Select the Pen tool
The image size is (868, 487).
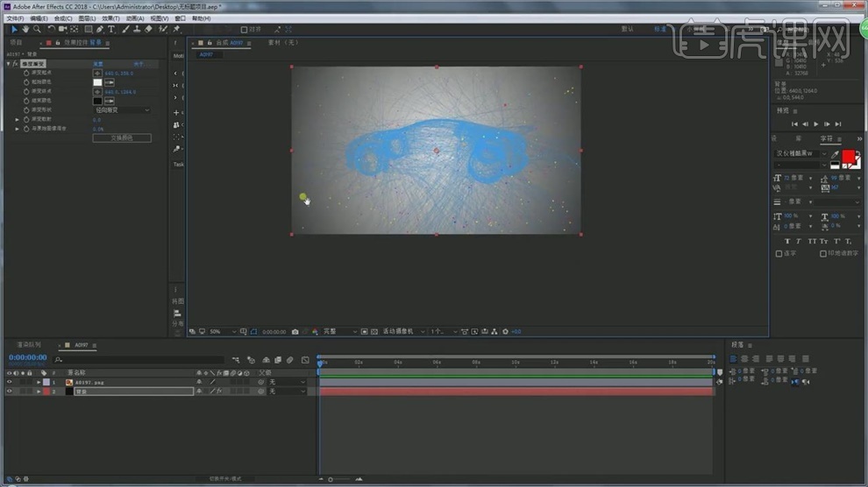point(100,29)
